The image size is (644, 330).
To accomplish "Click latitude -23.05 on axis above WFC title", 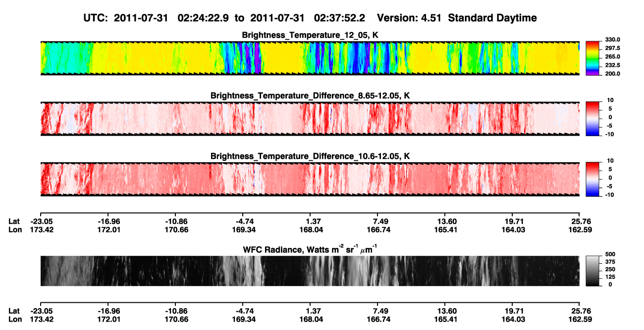I will click(41, 221).
